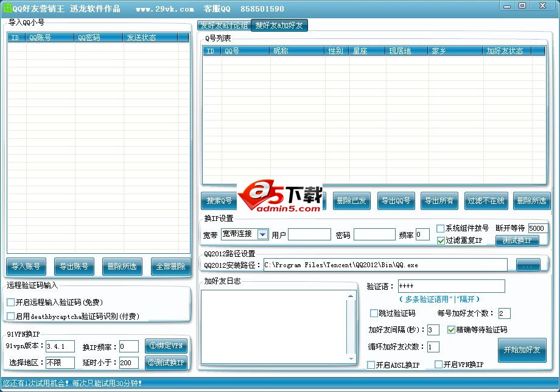Click 全部删除 button

[170, 267]
